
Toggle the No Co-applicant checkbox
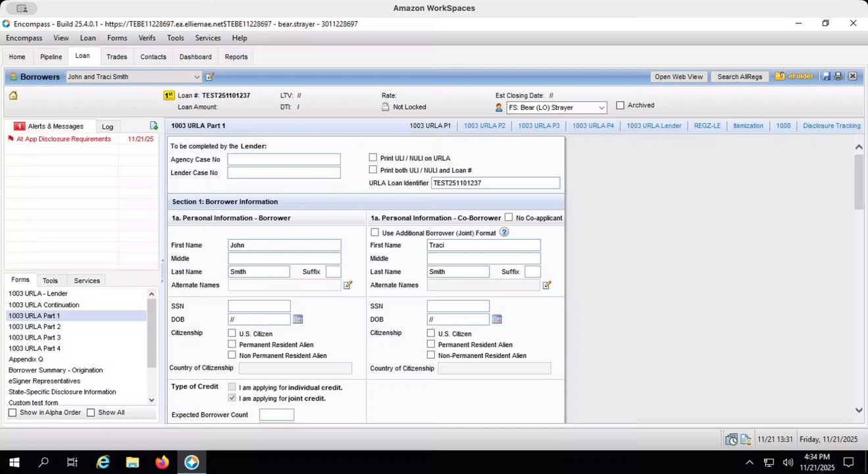coord(508,218)
